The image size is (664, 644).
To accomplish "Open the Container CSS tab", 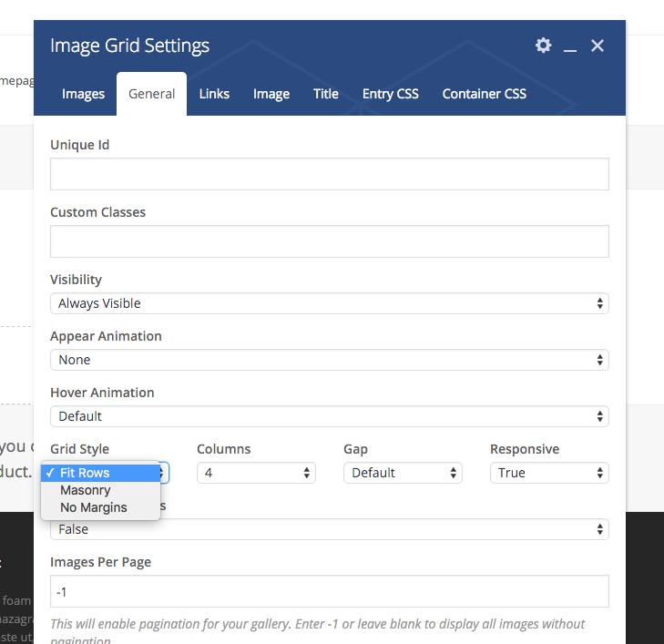I will tap(484, 94).
